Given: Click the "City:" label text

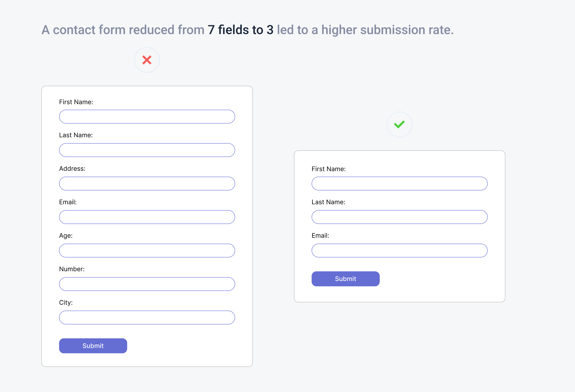Looking at the screenshot, I should pos(66,303).
